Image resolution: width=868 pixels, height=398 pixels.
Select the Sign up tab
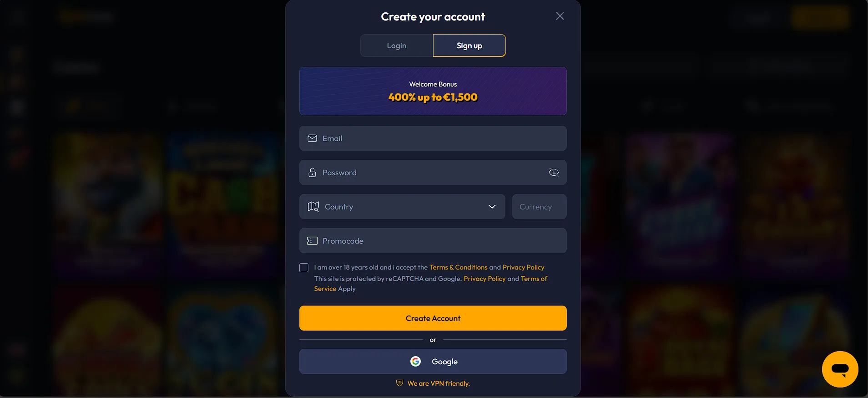click(x=469, y=46)
